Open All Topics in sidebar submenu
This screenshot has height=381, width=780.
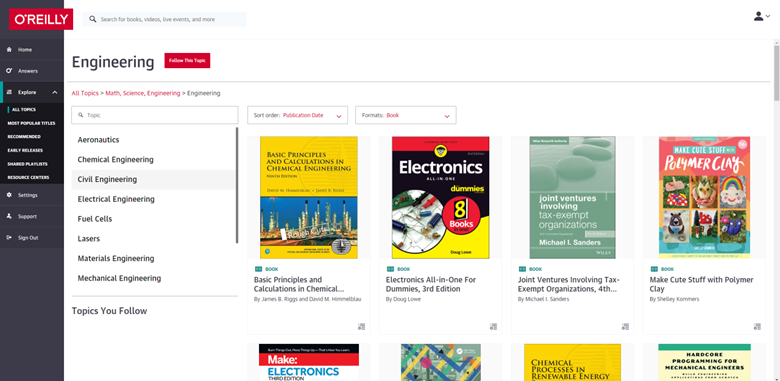click(x=24, y=109)
